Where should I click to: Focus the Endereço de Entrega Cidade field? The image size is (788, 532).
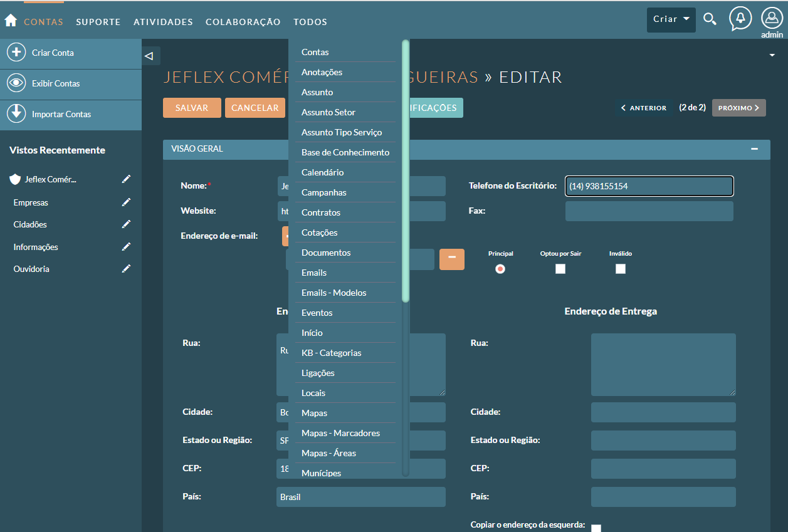point(663,412)
